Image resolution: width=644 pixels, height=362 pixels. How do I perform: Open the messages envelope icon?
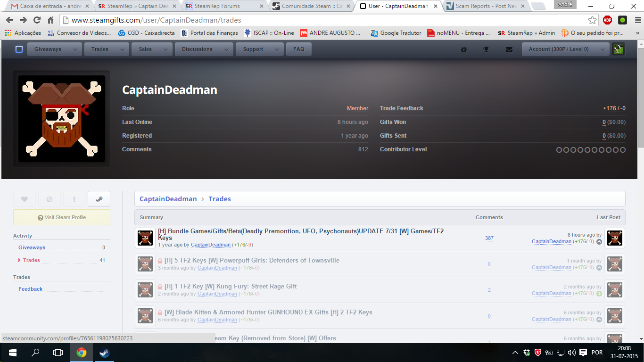coord(509,49)
